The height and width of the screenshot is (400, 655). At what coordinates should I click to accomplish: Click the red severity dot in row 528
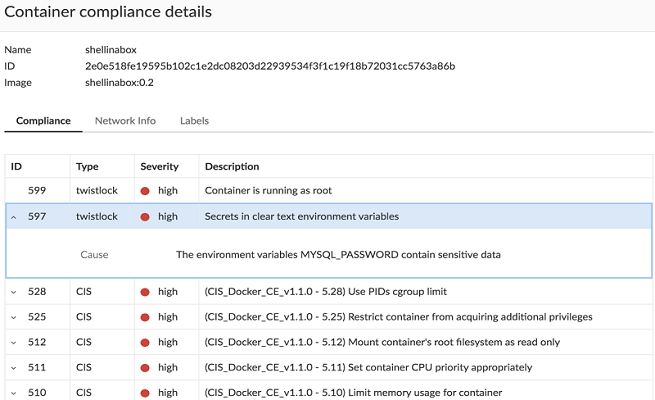(145, 292)
